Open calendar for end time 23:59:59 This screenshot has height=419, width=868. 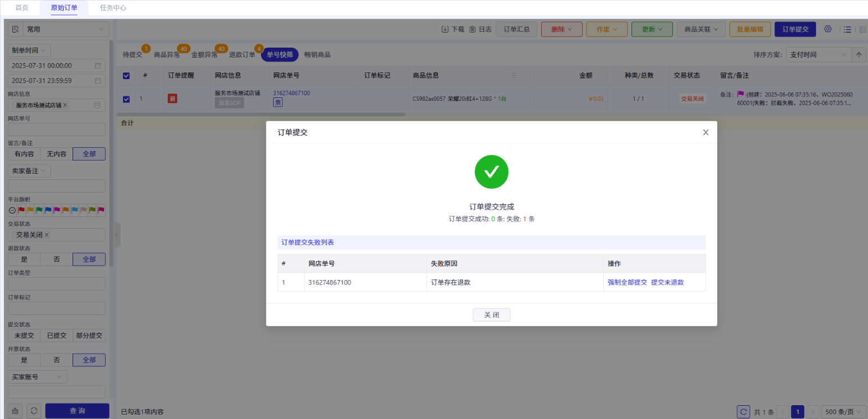98,80
